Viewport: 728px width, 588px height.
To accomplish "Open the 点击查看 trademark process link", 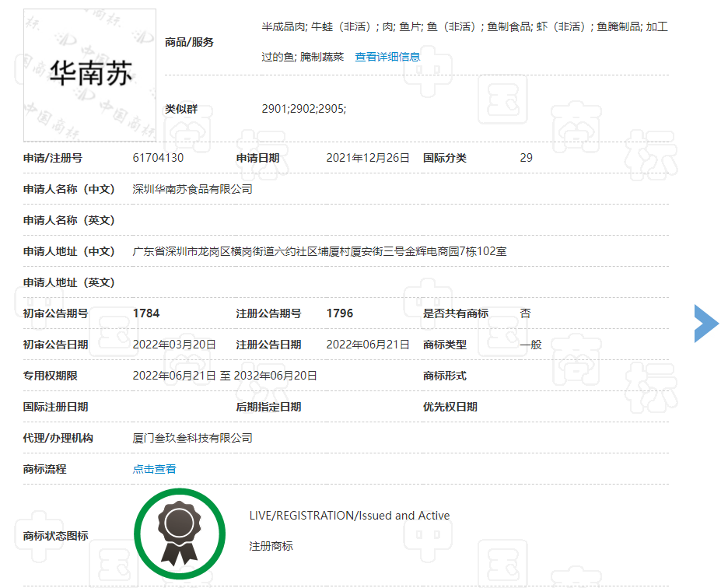I will coord(154,469).
